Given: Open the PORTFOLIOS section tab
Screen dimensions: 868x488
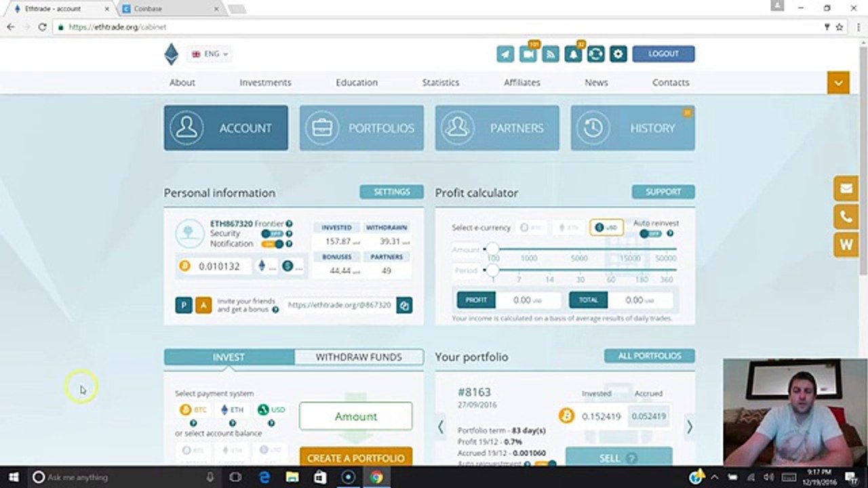Looking at the screenshot, I should coord(361,127).
